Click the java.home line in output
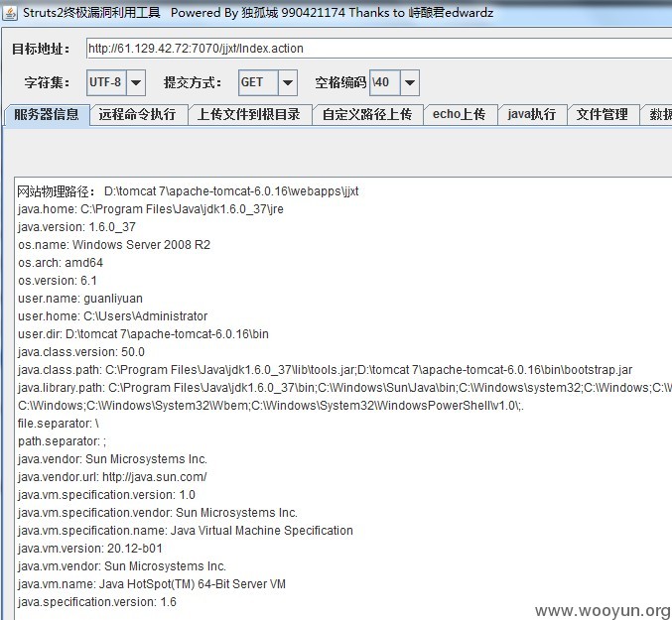Screen dimensions: 672x620 click(151, 209)
